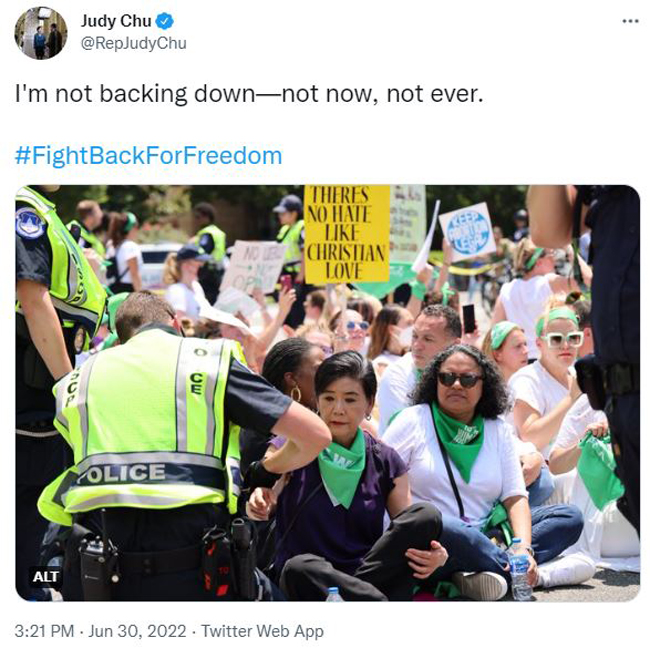The image size is (650, 648).
Task: Click the blue circular "Keep" protest sign in photo
Action: [468, 231]
